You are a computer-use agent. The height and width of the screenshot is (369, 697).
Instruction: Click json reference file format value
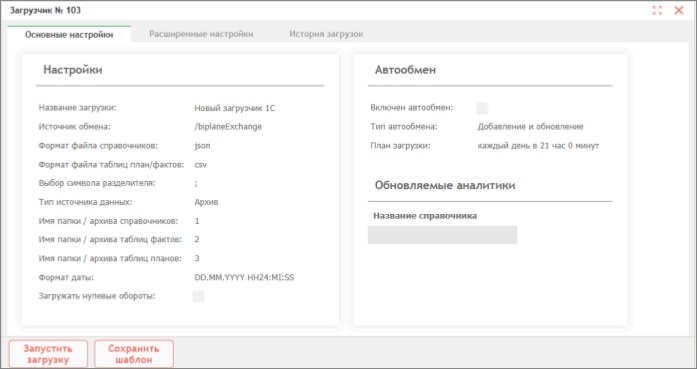tap(202, 146)
